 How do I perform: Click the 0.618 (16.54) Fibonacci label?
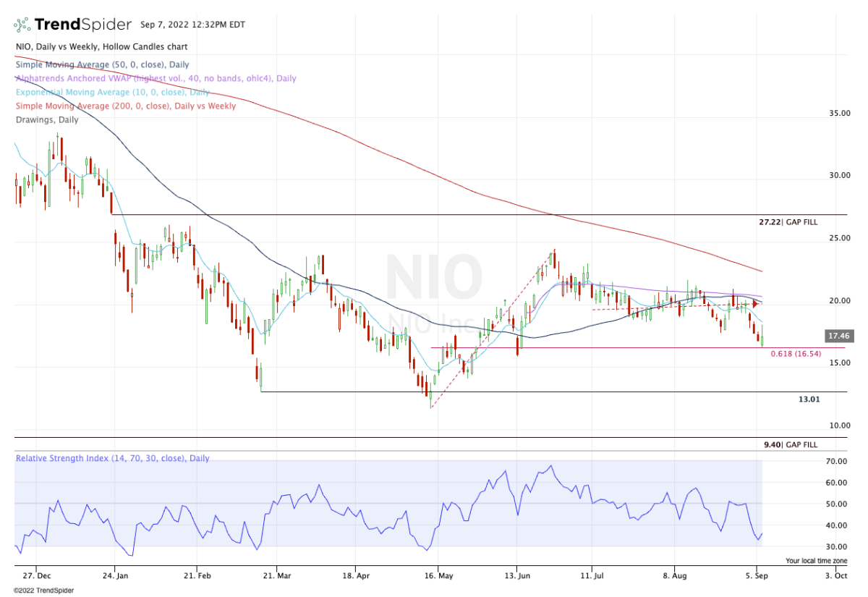point(796,355)
